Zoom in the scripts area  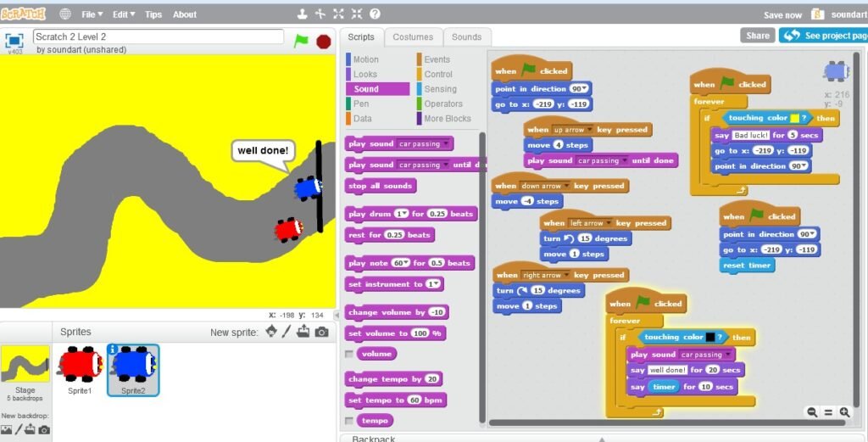(844, 412)
